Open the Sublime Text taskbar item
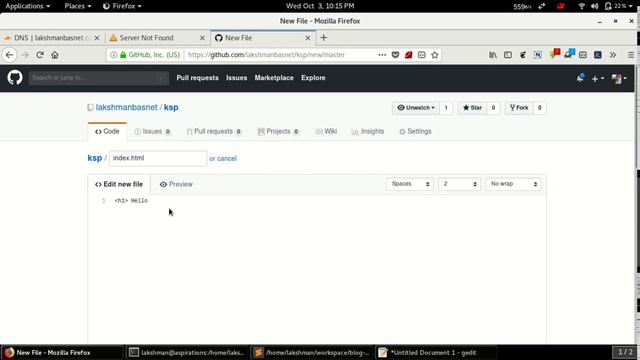This screenshot has width=640, height=360. tap(311, 353)
